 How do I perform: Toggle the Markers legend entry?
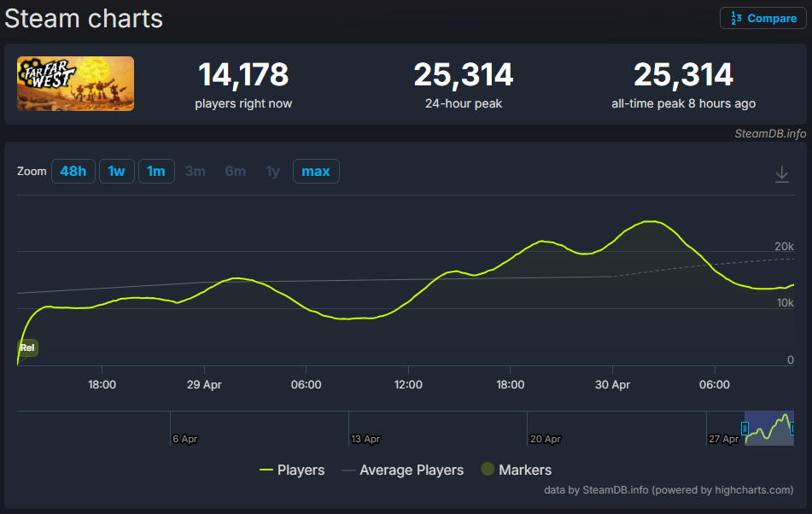click(x=517, y=470)
